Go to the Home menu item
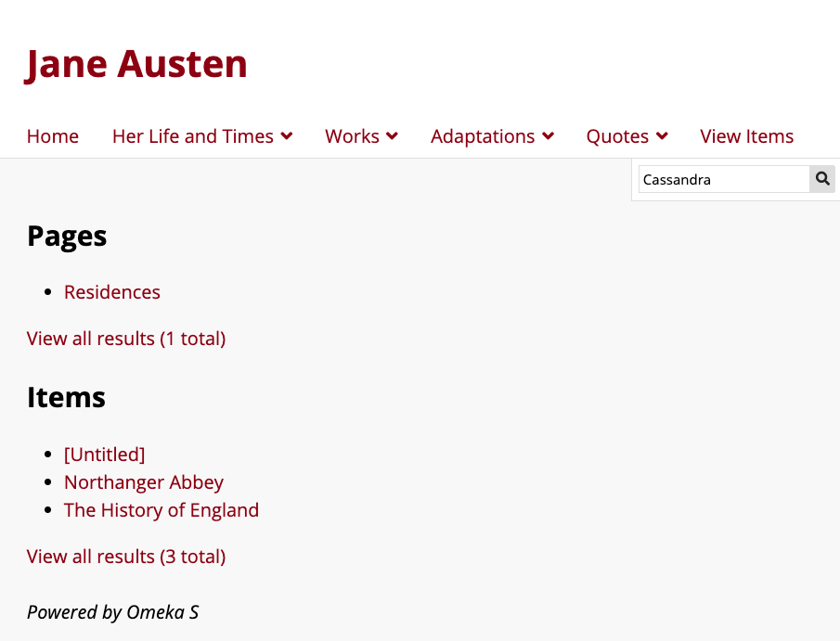 coord(53,136)
